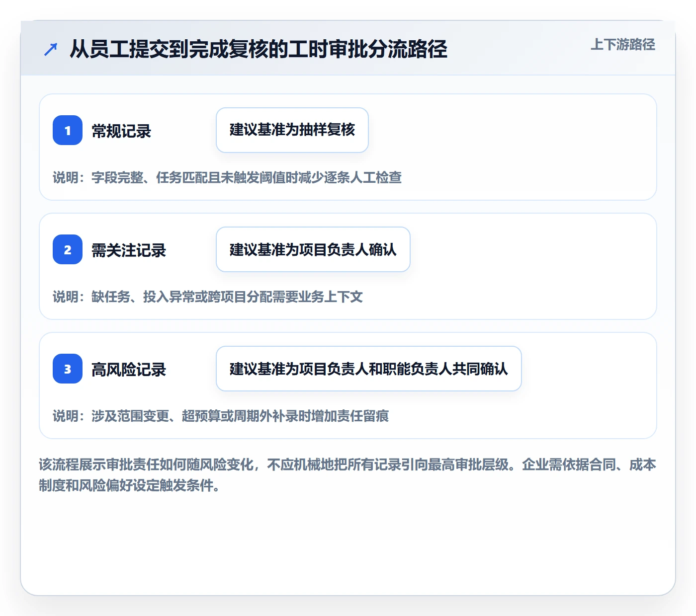The width and height of the screenshot is (696, 616).
Task: Click the 需关注记录 heading
Action: point(129,250)
